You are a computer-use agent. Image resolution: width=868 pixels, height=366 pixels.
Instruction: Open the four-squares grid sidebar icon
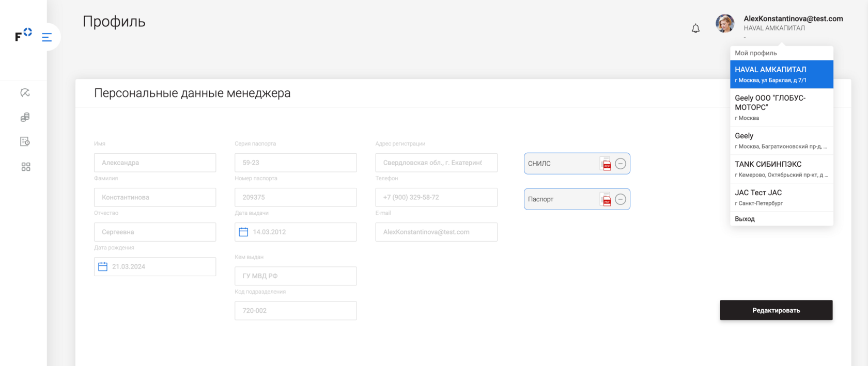(x=26, y=167)
